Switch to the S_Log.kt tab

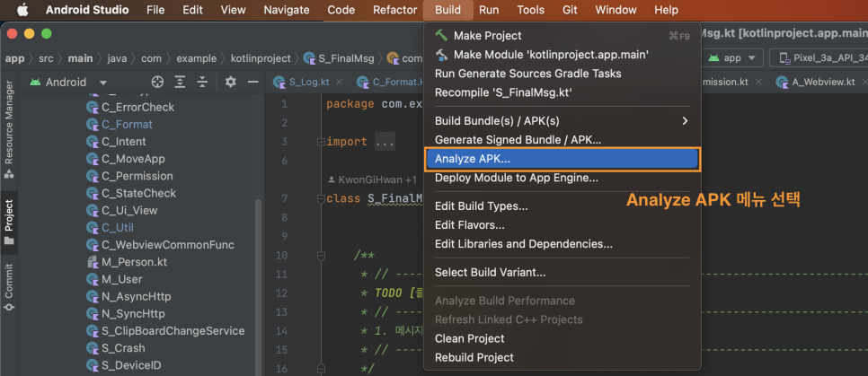pos(309,82)
